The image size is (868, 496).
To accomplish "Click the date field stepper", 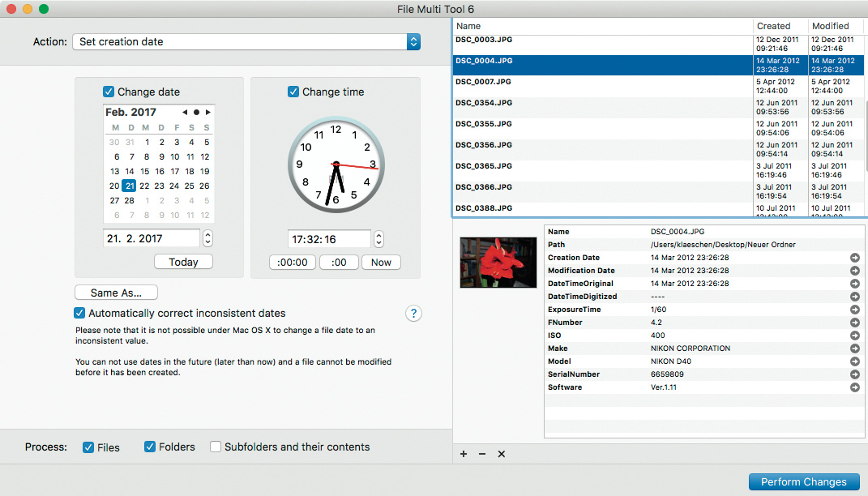I will click(x=207, y=239).
